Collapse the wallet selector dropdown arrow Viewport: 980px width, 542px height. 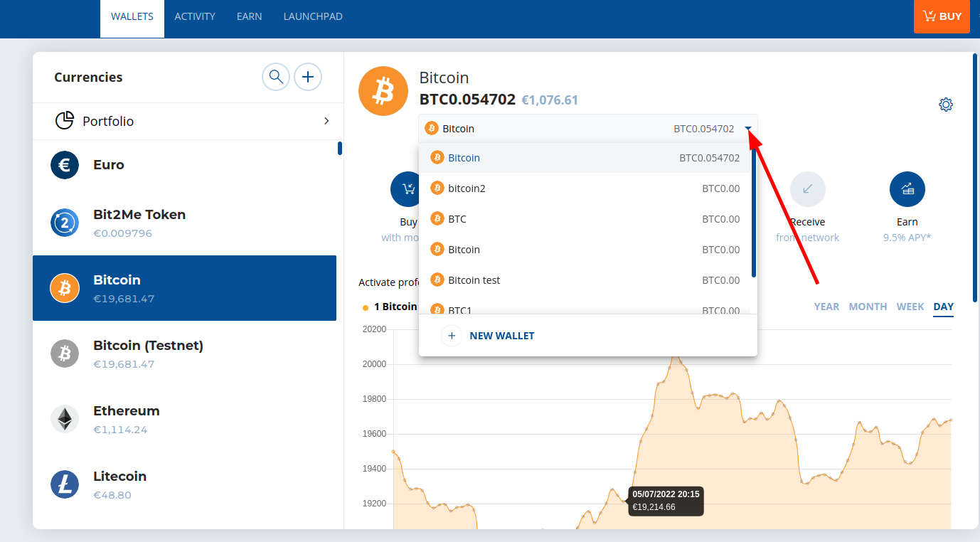748,129
